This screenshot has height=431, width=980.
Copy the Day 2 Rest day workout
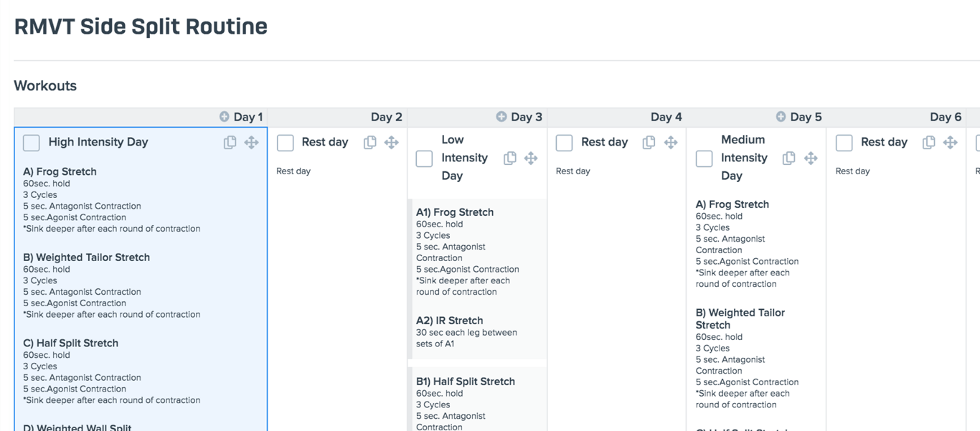370,142
